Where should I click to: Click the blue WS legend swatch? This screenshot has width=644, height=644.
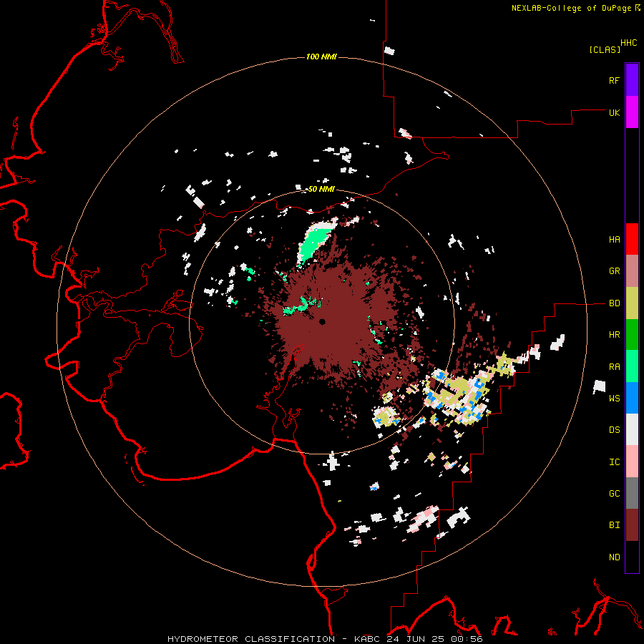[632, 398]
